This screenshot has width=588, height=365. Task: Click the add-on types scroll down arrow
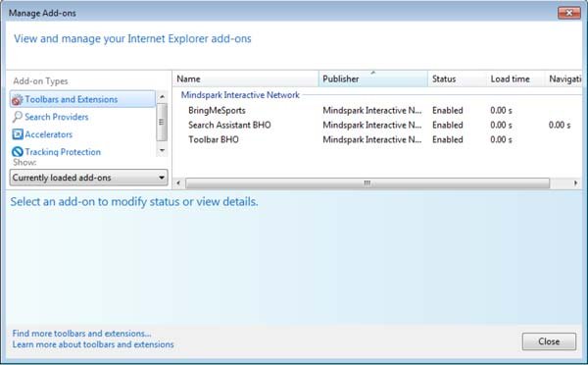pos(162,150)
